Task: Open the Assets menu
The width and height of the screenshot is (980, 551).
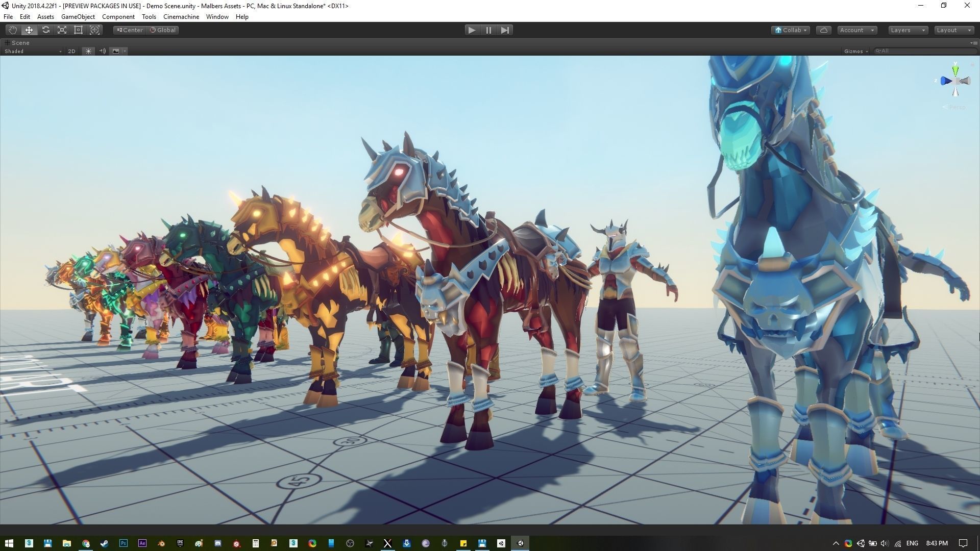Action: click(45, 17)
